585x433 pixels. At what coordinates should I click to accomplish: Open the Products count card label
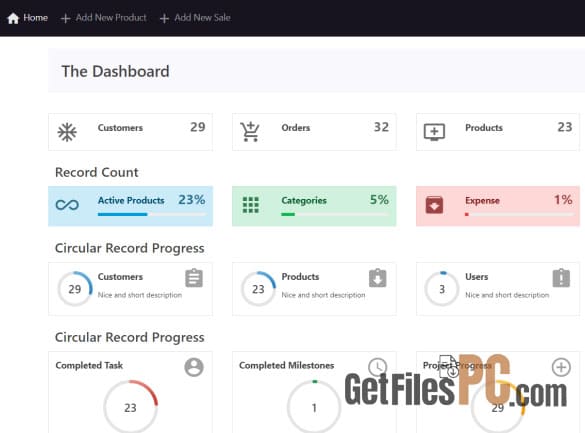coord(484,128)
